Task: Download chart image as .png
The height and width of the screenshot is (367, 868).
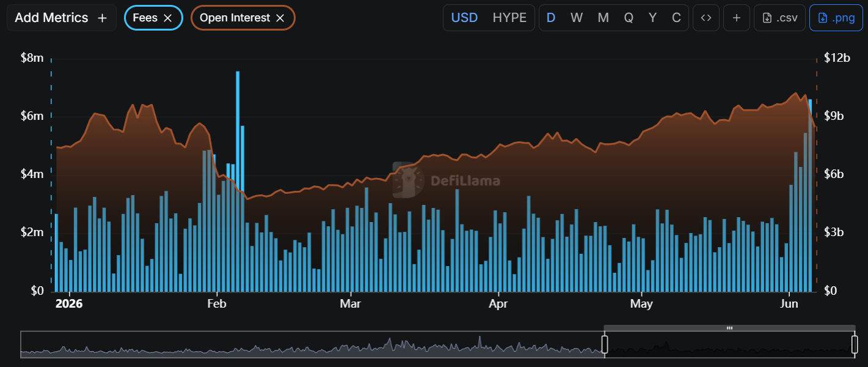Action: pos(836,18)
